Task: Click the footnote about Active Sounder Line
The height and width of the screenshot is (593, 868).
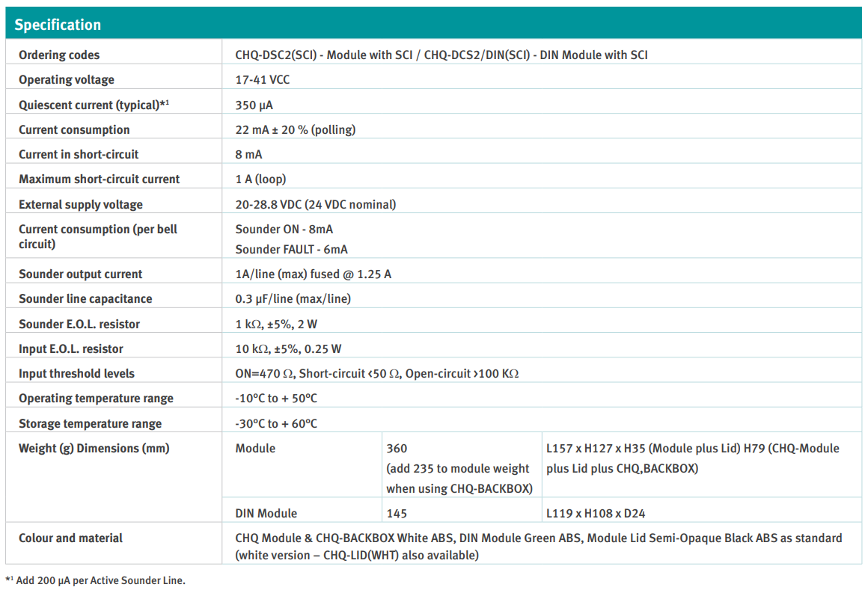Action: point(95,580)
